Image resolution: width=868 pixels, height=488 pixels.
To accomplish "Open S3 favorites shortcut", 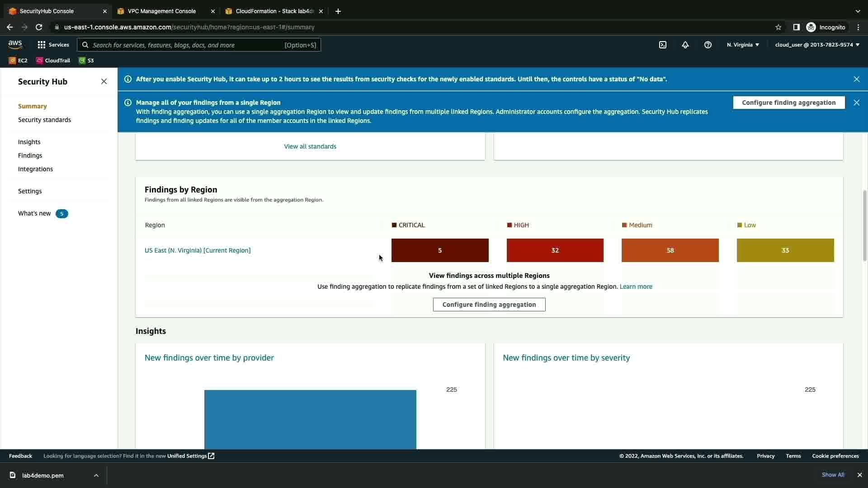I will coord(86,61).
